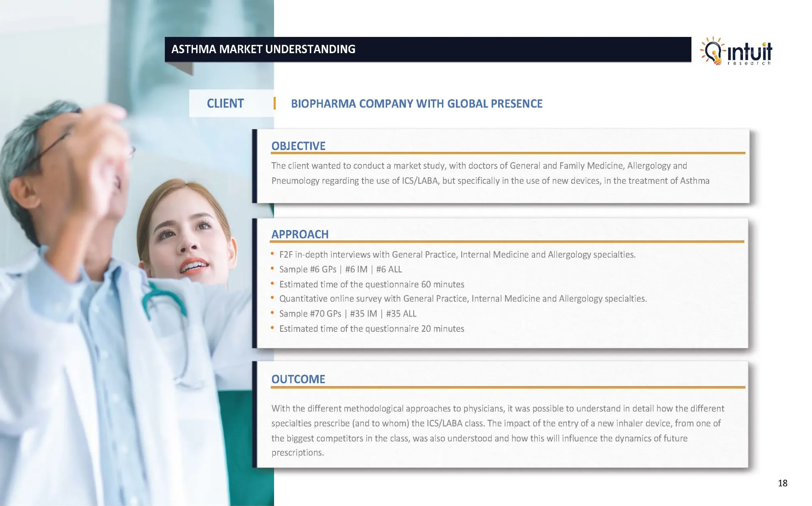Select the objective paragraph about ICS/LABA

490,173
